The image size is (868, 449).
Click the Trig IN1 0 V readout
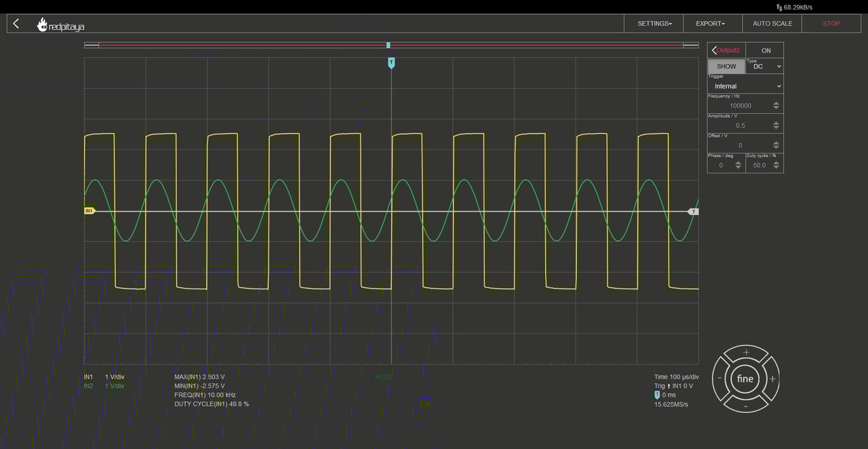pos(674,385)
